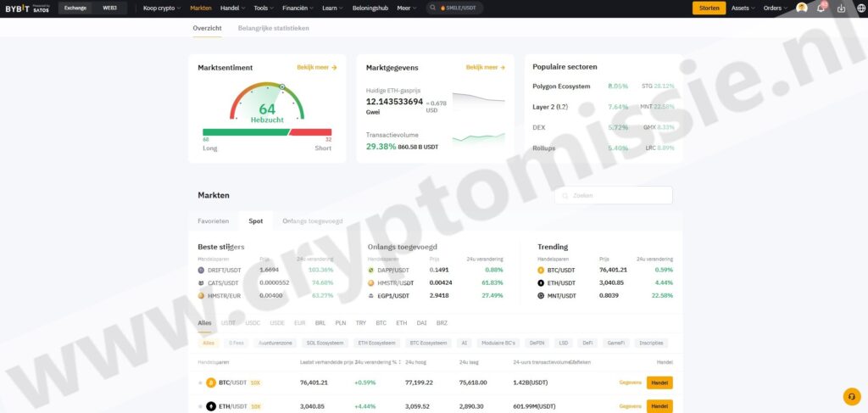Click the Zoeken market search field

[x=614, y=195]
